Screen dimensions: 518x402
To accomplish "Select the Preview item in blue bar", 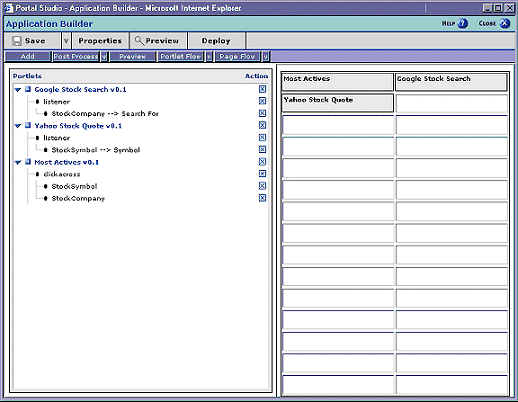I will pos(133,56).
